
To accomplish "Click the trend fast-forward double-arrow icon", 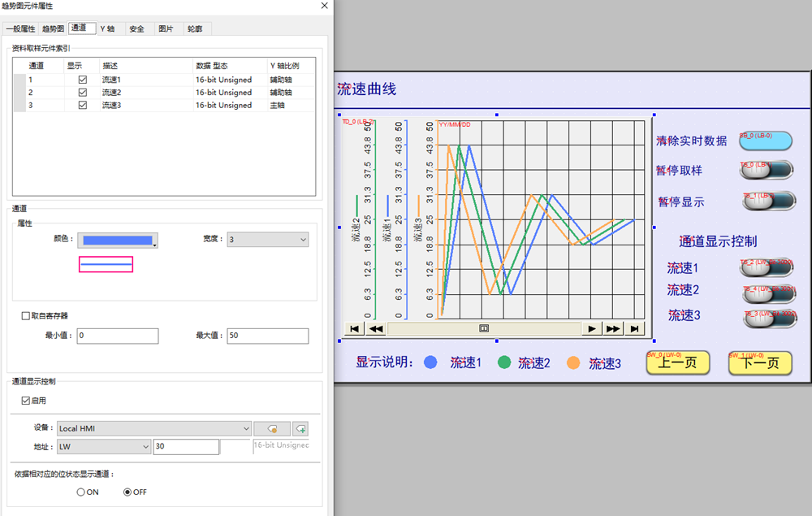I will point(613,328).
